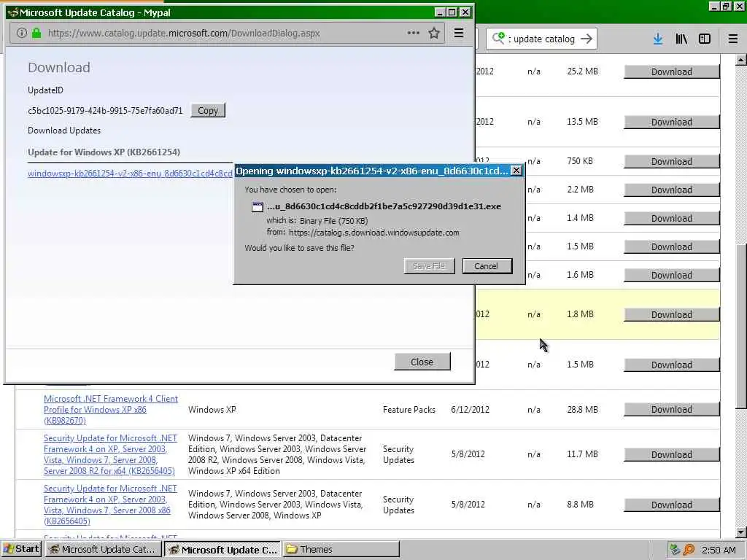Click the Update for Windows XP (KB2661254) heading
Screen dimensions: 747x560
pos(104,152)
